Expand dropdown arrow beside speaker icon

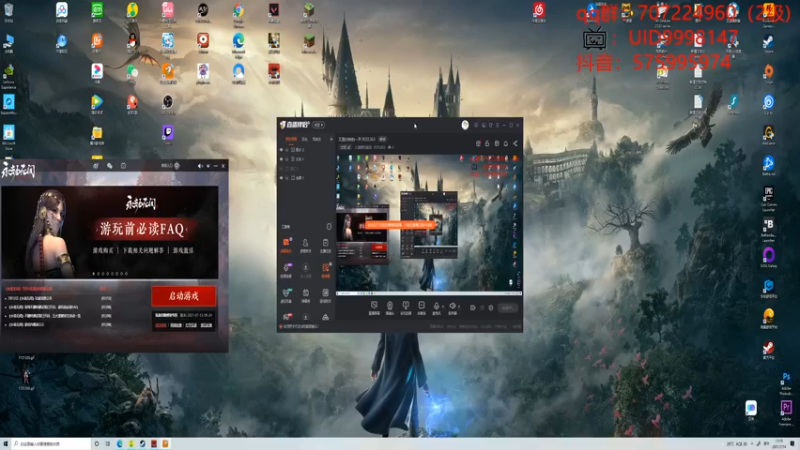(x=458, y=307)
